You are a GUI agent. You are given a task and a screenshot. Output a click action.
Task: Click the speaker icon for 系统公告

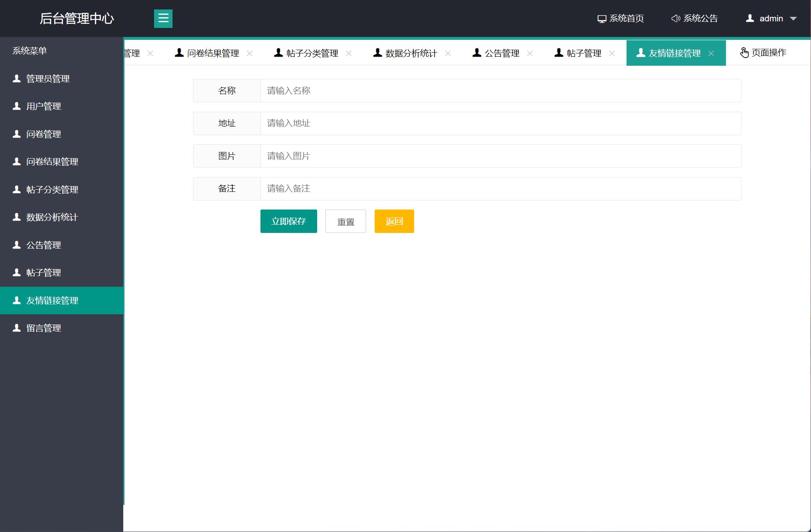click(675, 18)
